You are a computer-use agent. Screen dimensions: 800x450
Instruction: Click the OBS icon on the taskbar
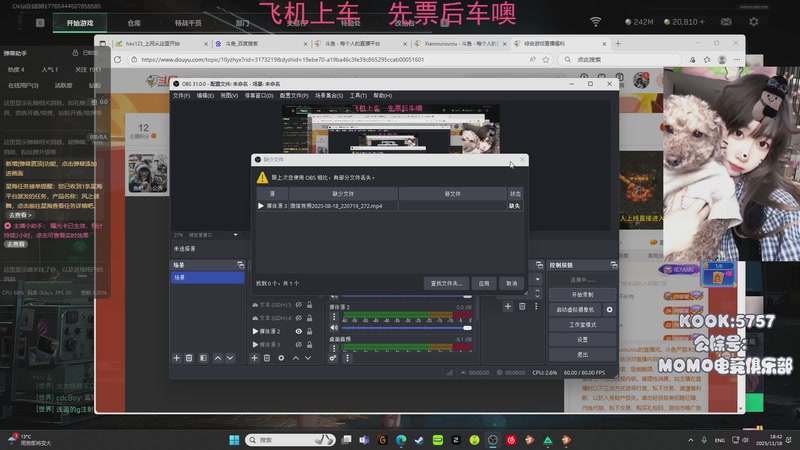point(493,440)
